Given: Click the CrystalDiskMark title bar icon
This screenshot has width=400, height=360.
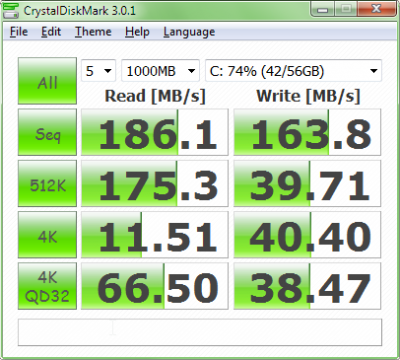Looking at the screenshot, I should [x=11, y=11].
